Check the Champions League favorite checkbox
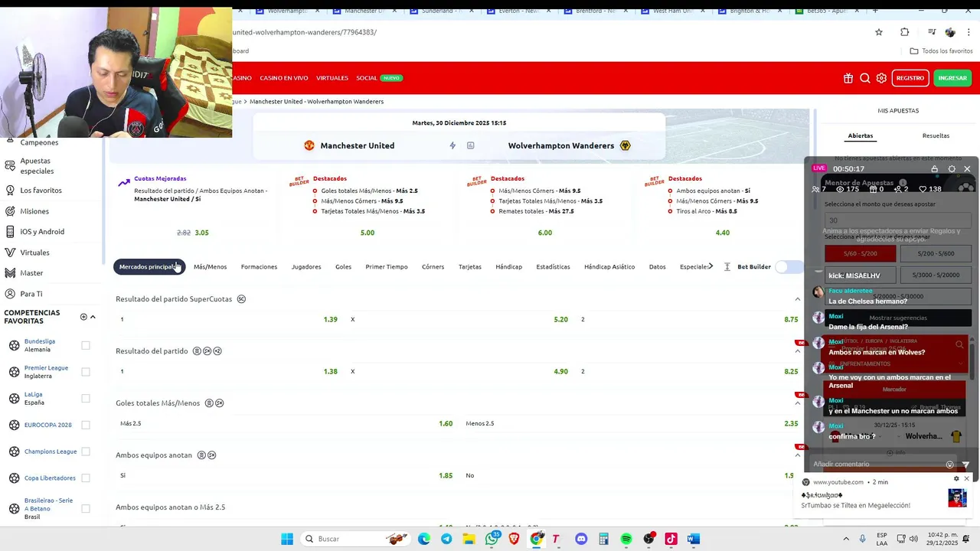This screenshot has width=980, height=551. click(x=86, y=452)
